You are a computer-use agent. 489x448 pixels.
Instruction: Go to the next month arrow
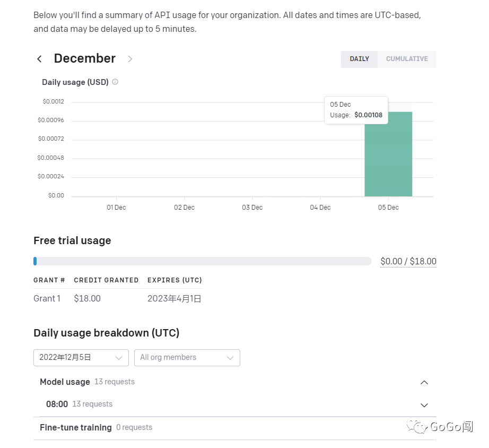(130, 59)
